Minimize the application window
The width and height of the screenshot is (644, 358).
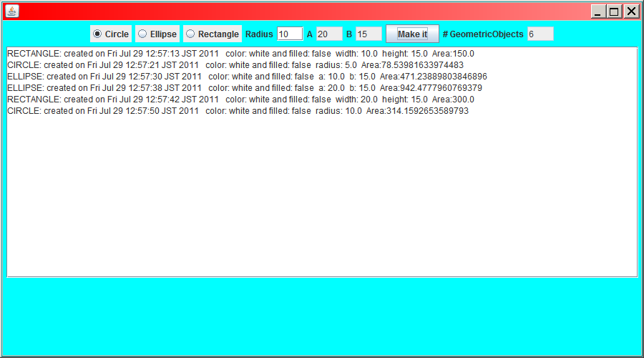[x=598, y=11]
